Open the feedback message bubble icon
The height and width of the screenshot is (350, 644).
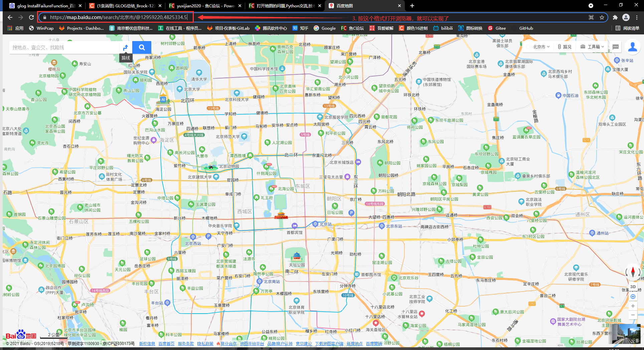[x=616, y=47]
